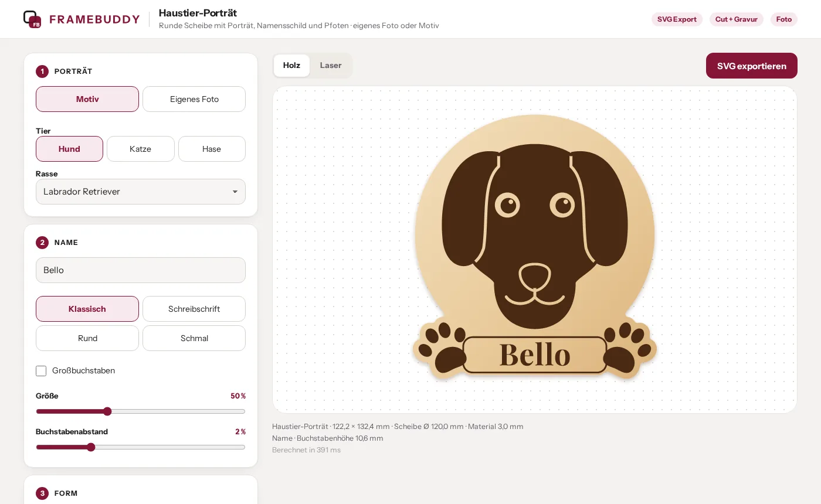Select the Schreibschrift font style
821x504 pixels.
coord(194,309)
